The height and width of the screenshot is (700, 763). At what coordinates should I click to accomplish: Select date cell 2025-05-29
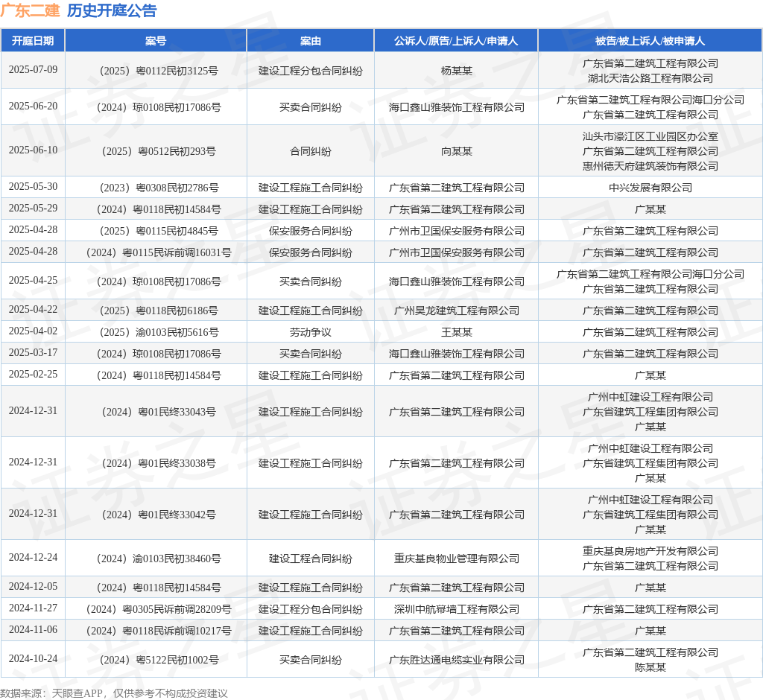(33, 209)
